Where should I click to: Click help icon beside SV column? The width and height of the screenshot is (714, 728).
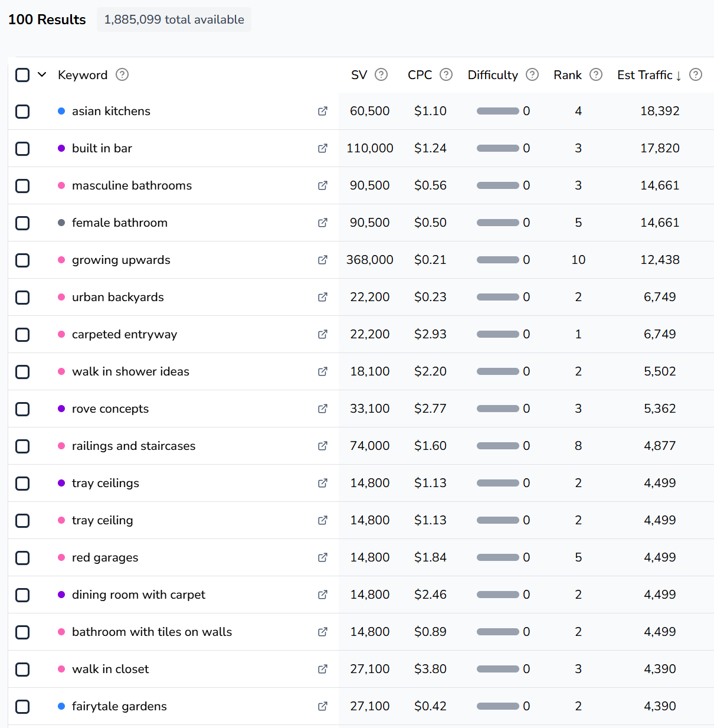pos(381,74)
